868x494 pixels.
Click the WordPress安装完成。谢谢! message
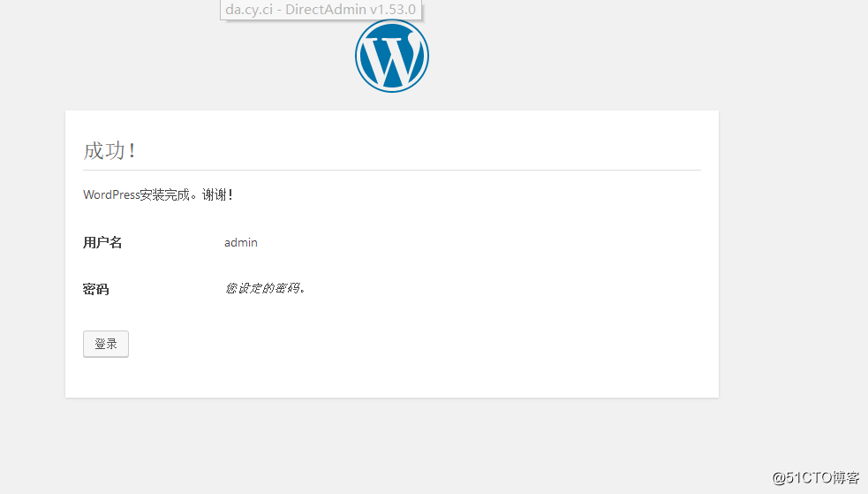tap(158, 195)
